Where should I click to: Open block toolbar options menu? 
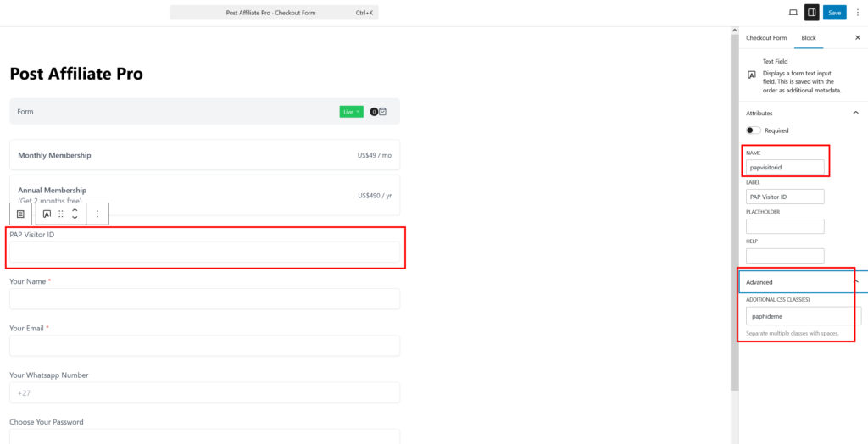[97, 214]
